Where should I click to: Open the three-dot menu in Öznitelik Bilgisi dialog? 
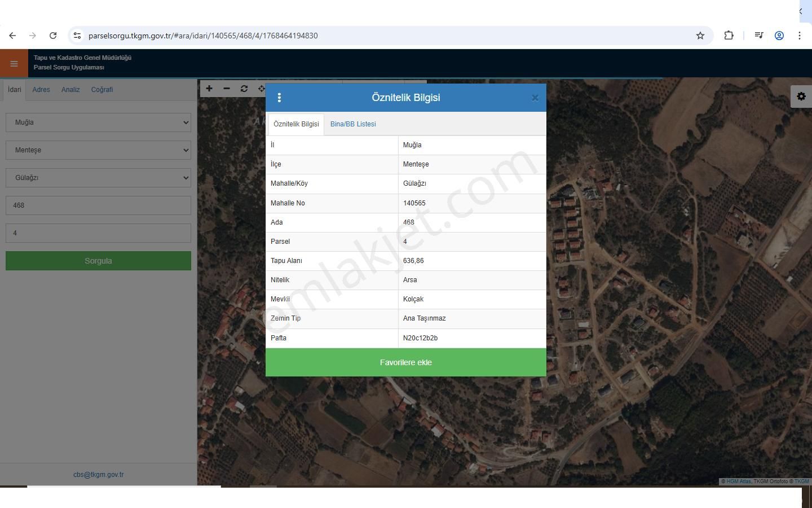(x=279, y=98)
